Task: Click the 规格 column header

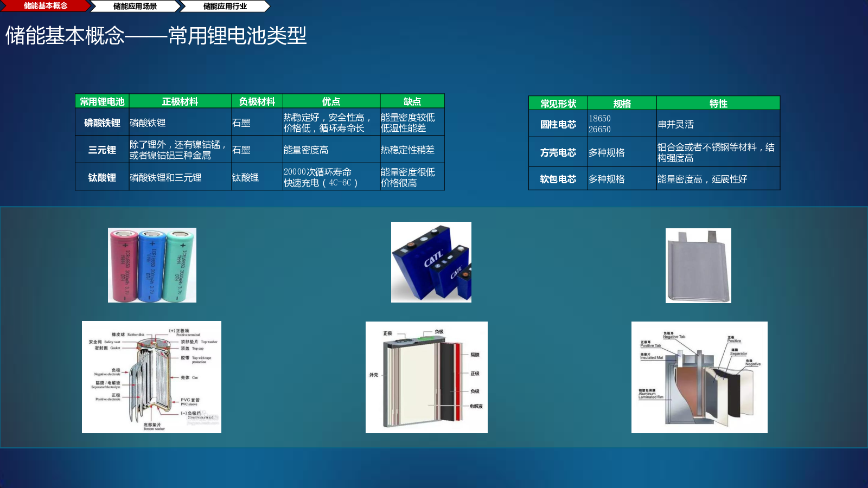Action: [622, 103]
